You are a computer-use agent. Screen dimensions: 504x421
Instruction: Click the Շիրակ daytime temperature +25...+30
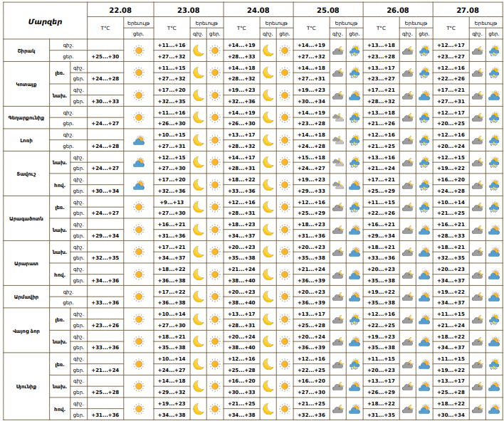(105, 56)
